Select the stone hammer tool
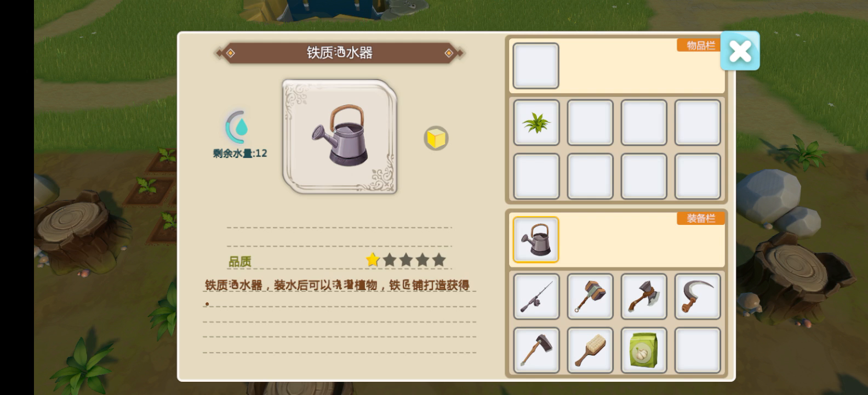868x395 pixels. point(590,296)
